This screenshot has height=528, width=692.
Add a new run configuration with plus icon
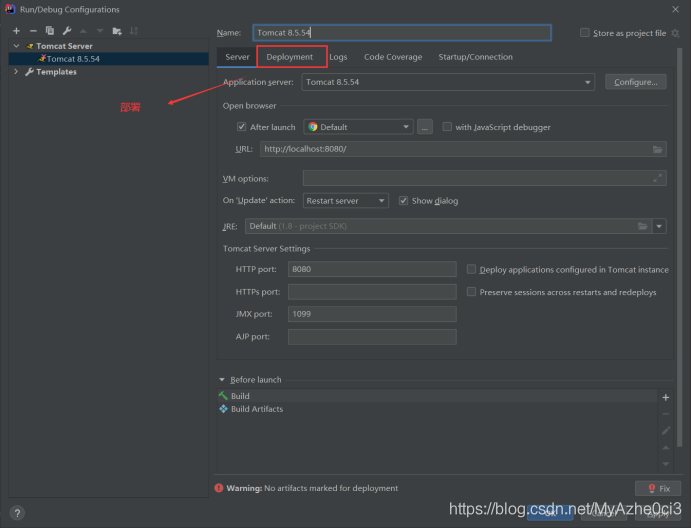[x=16, y=31]
